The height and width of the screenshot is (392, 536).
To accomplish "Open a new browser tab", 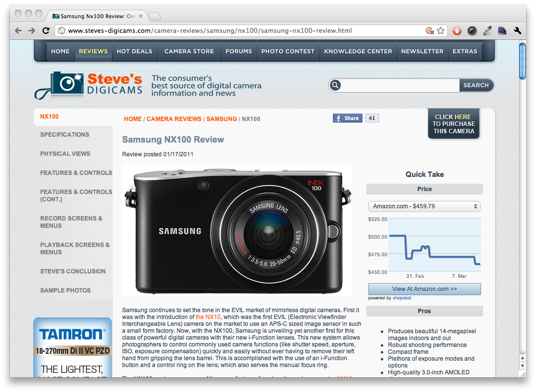I will coord(155,16).
